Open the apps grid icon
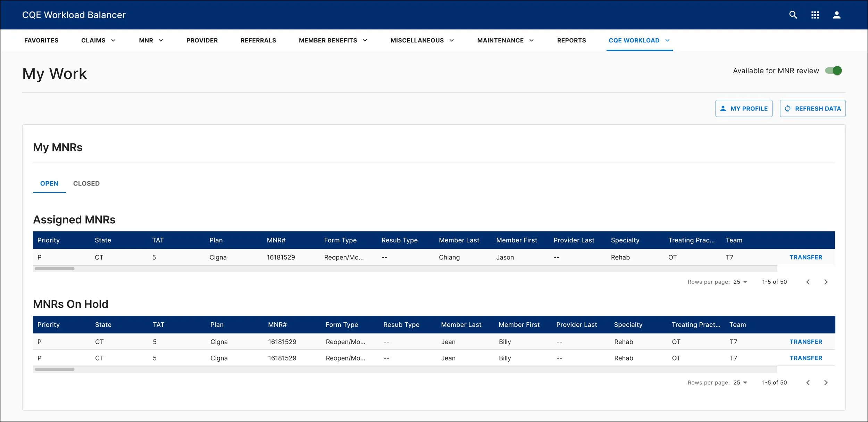 pos(815,15)
